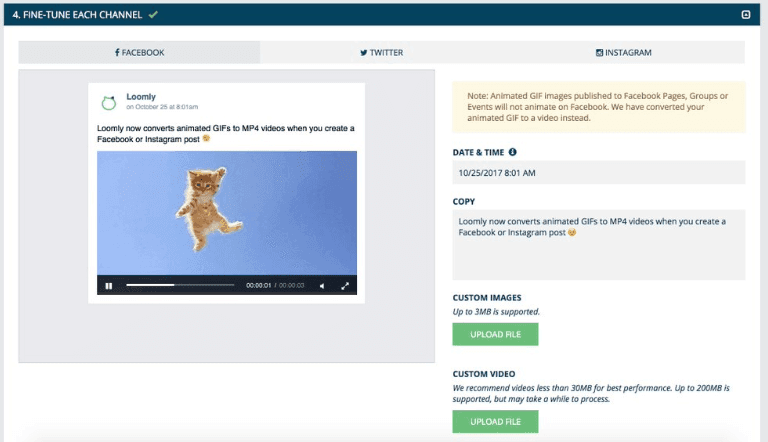Mute the video preview sound
768x442 pixels.
[322, 286]
